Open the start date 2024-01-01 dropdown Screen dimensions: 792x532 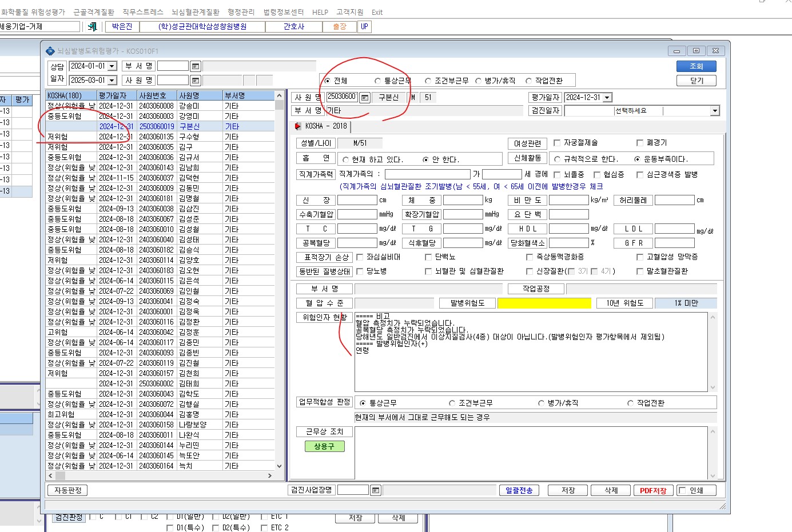point(112,66)
